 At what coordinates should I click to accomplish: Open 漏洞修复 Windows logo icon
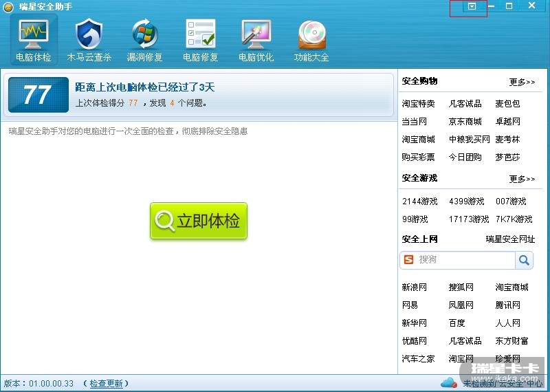pyautogui.click(x=144, y=34)
